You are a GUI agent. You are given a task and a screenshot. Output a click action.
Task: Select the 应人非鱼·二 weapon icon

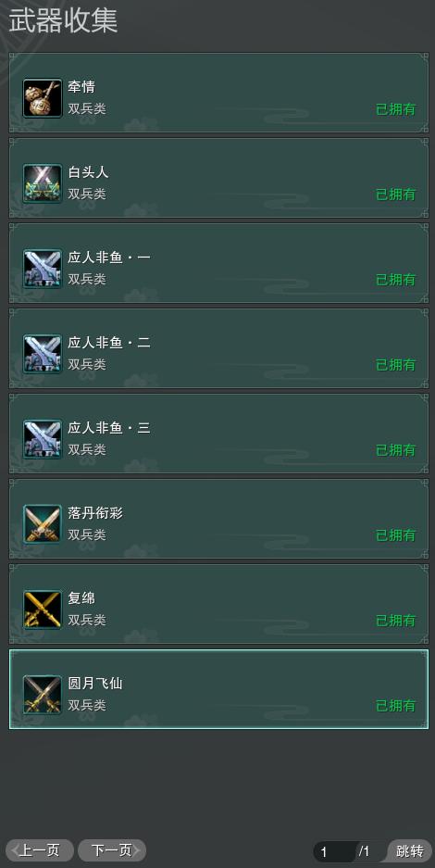click(x=43, y=354)
